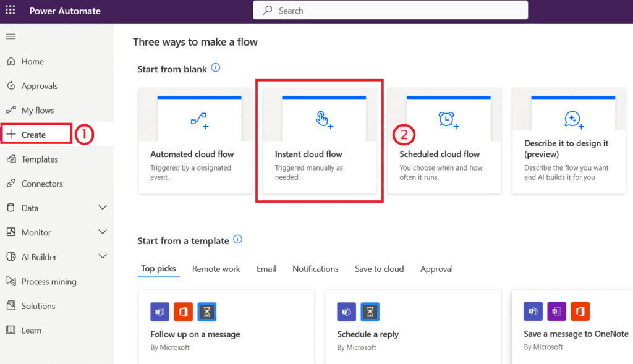Image resolution: width=633 pixels, height=364 pixels.
Task: Click the Create button in sidebar
Action: (34, 135)
